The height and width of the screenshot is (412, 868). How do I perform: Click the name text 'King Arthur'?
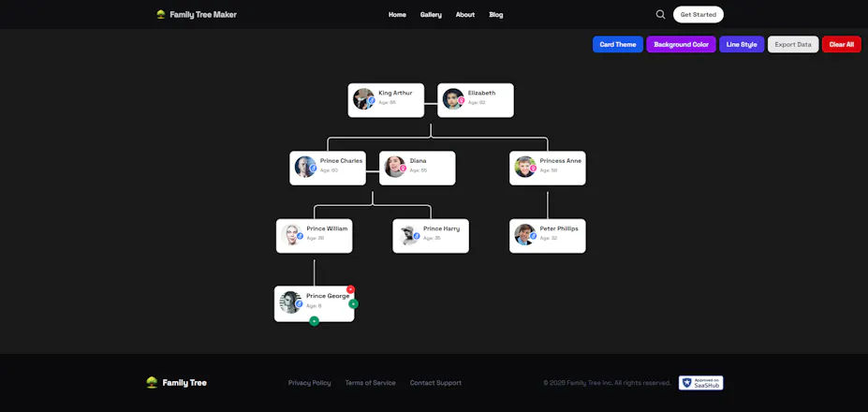(395, 93)
